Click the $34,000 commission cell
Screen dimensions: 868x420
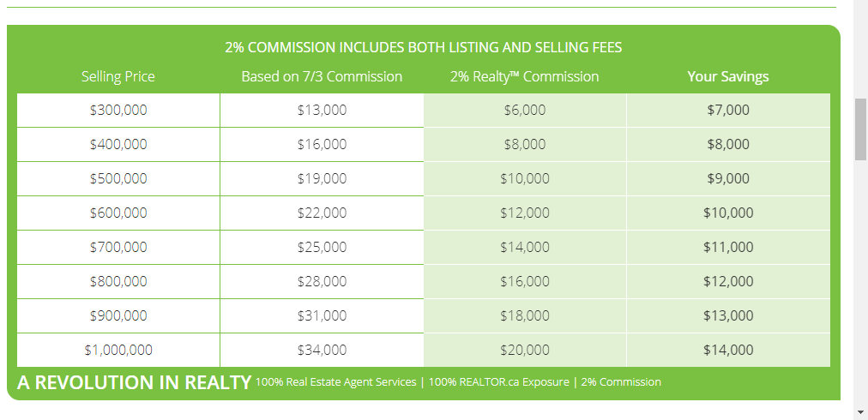pyautogui.click(x=322, y=351)
